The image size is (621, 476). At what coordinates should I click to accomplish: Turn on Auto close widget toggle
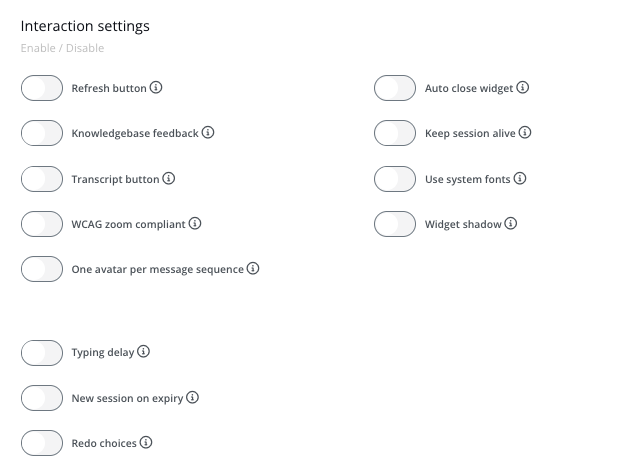(x=395, y=88)
